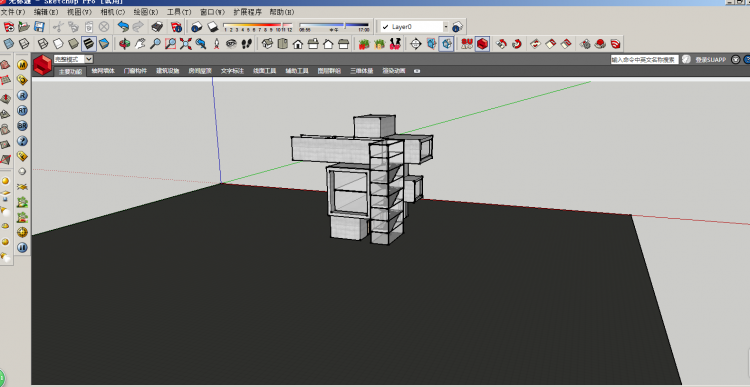750x387 pixels.
Task: Select the Zoom magnifier tool
Action: click(x=155, y=44)
